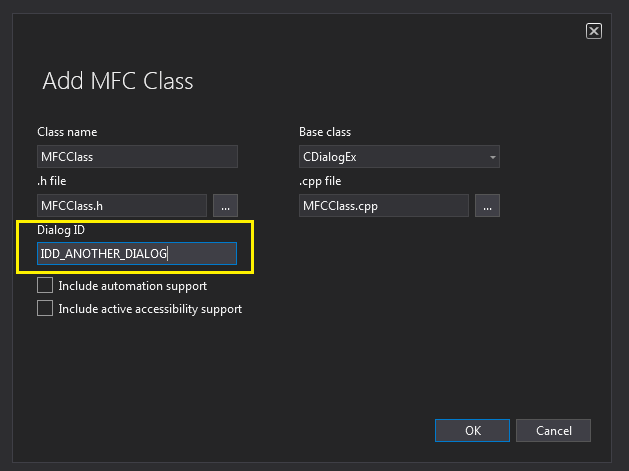Screen dimensions: 629x471
Task: Enable Include active accessibility support checkbox
Action: pos(45,308)
